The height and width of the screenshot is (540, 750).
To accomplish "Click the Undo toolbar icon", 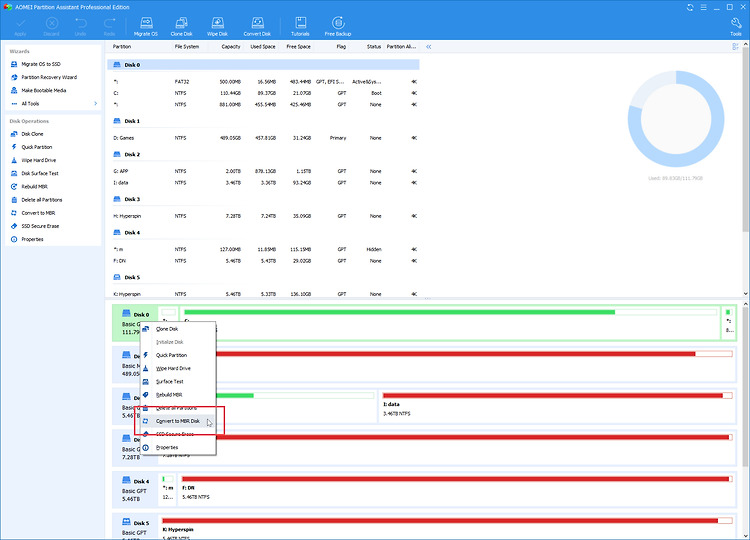I will click(x=80, y=27).
